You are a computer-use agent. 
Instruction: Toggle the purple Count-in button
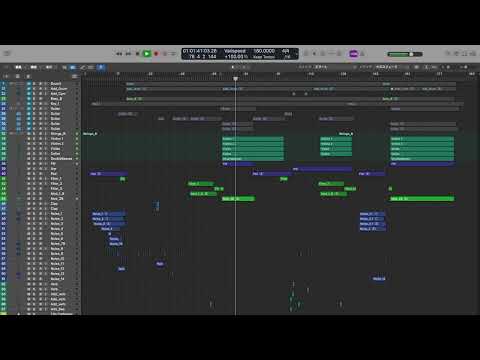pos(353,54)
